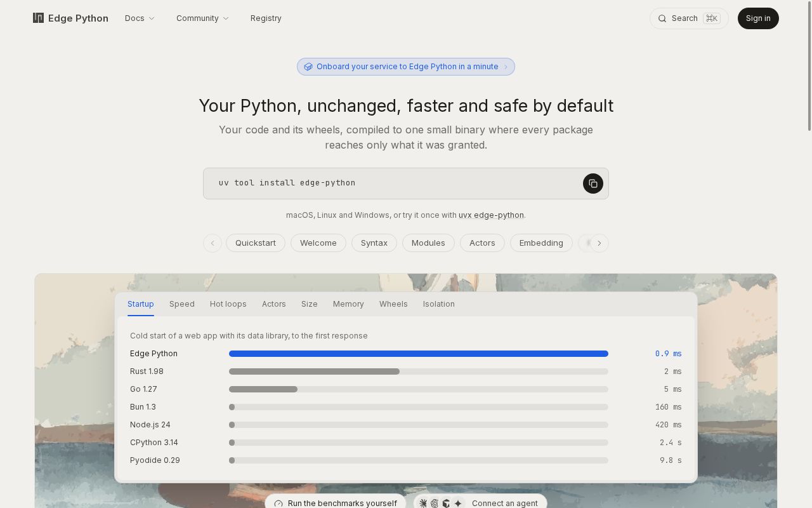Switch to the Isolation benchmark tab
Viewport: 812px width, 508px height.
439,304
